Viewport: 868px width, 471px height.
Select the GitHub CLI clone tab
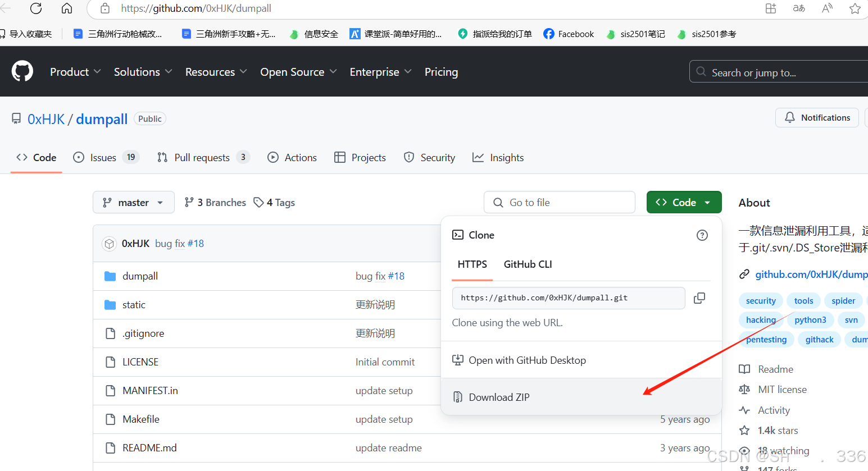(528, 264)
